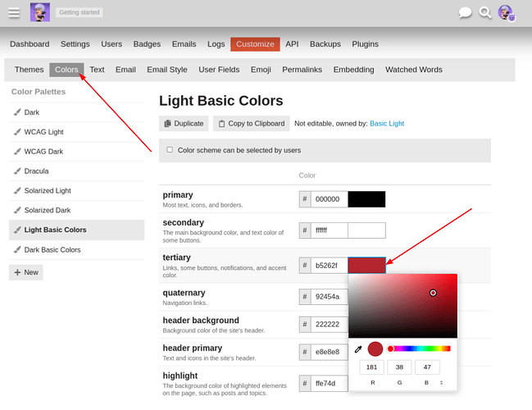Open the Embedding sub-tab
532x410 pixels.
(353, 70)
